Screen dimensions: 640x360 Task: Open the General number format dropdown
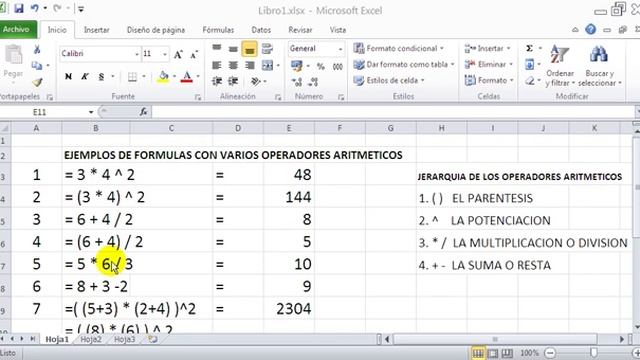tap(340, 49)
